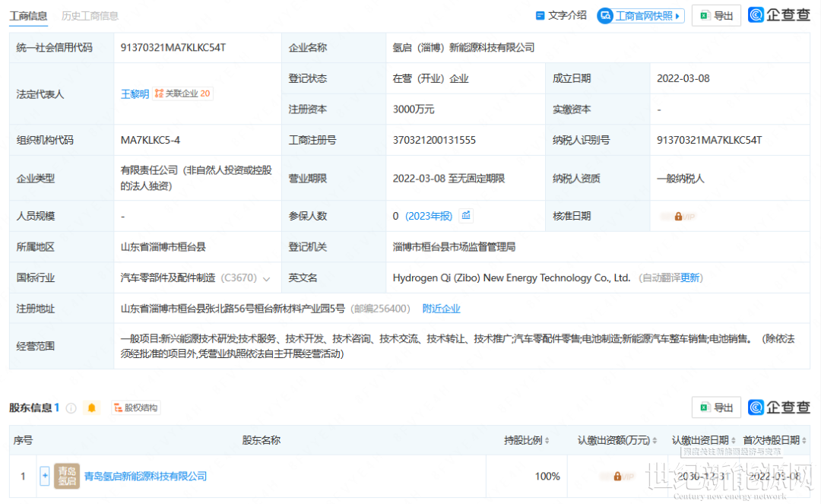This screenshot has width=821, height=504.
Task: Click the Excel icon in top 导出
Action: click(704, 16)
